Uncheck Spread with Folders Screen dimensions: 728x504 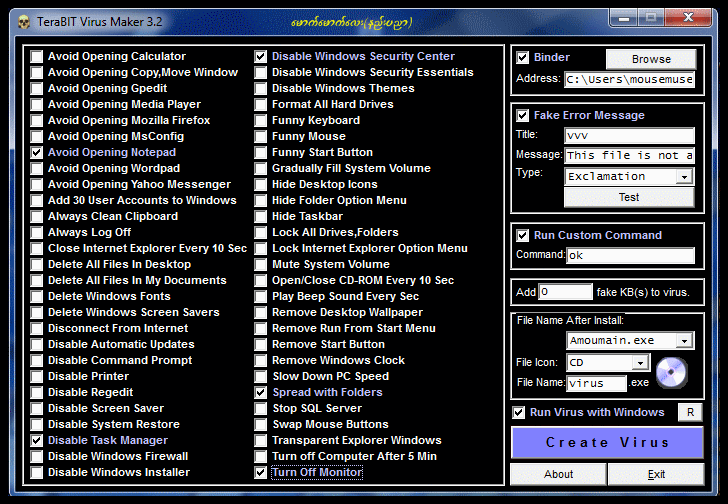click(x=260, y=393)
